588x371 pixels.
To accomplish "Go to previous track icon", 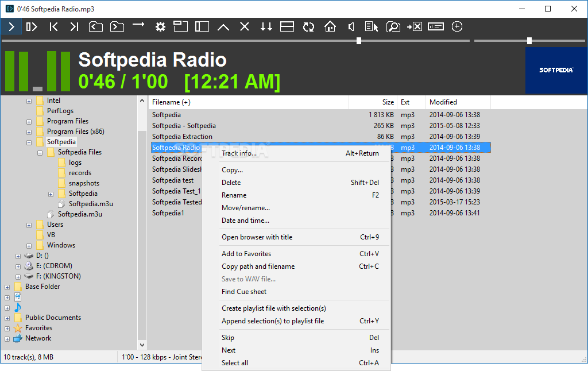I will pos(53,26).
